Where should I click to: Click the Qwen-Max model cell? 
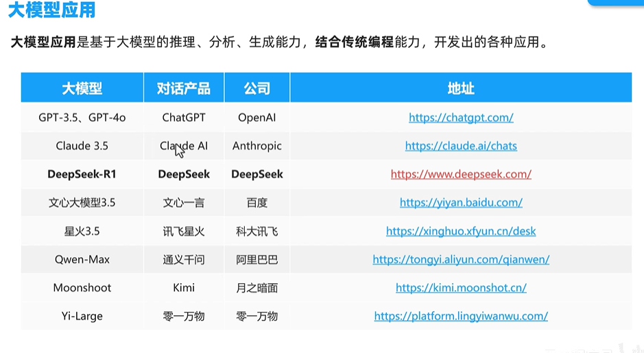[x=82, y=259]
